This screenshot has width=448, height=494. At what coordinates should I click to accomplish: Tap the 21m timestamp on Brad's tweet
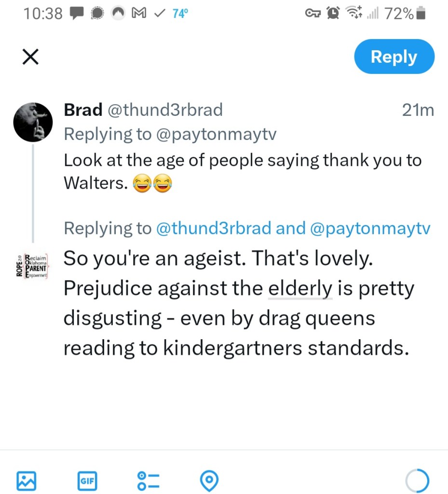pyautogui.click(x=418, y=110)
